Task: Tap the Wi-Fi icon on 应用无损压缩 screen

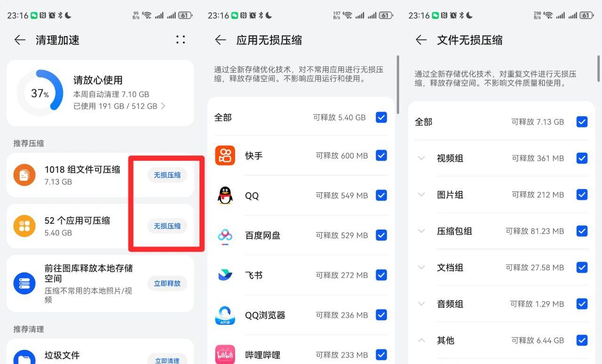Action: pyautogui.click(x=348, y=15)
